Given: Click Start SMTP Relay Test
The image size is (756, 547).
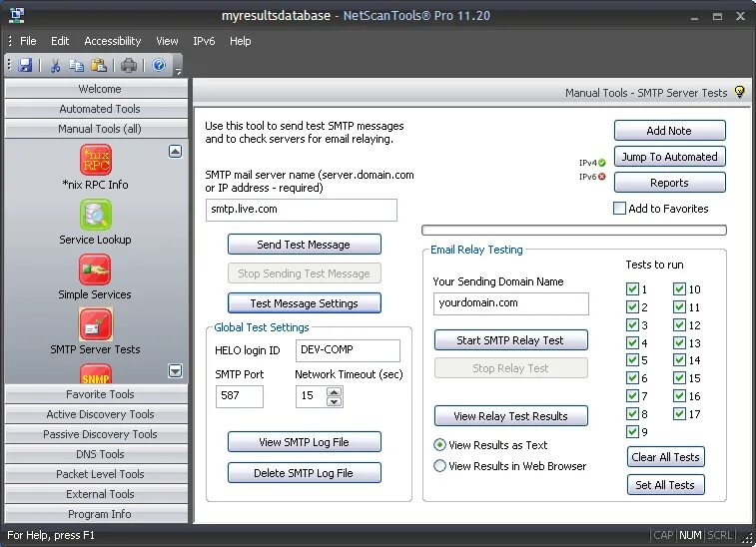Looking at the screenshot, I should click(511, 340).
